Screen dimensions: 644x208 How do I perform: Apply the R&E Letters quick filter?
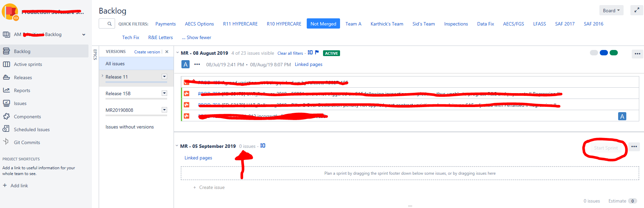click(160, 37)
